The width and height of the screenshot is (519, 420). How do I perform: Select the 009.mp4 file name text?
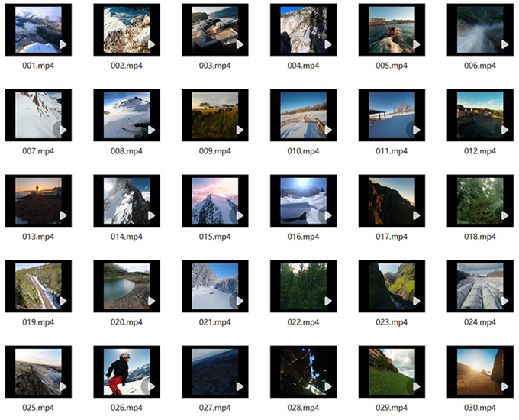(215, 151)
